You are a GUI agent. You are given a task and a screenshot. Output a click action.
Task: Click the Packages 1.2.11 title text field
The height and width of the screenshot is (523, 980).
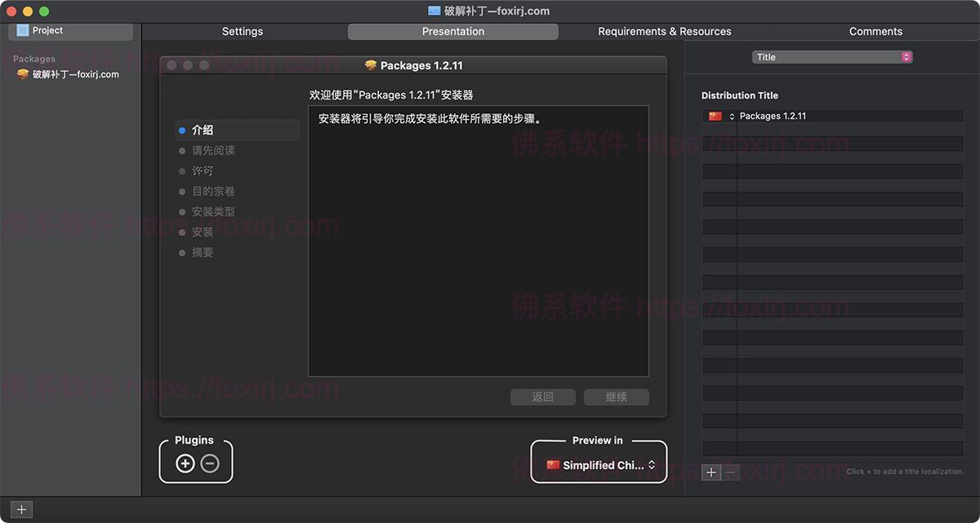pos(849,116)
